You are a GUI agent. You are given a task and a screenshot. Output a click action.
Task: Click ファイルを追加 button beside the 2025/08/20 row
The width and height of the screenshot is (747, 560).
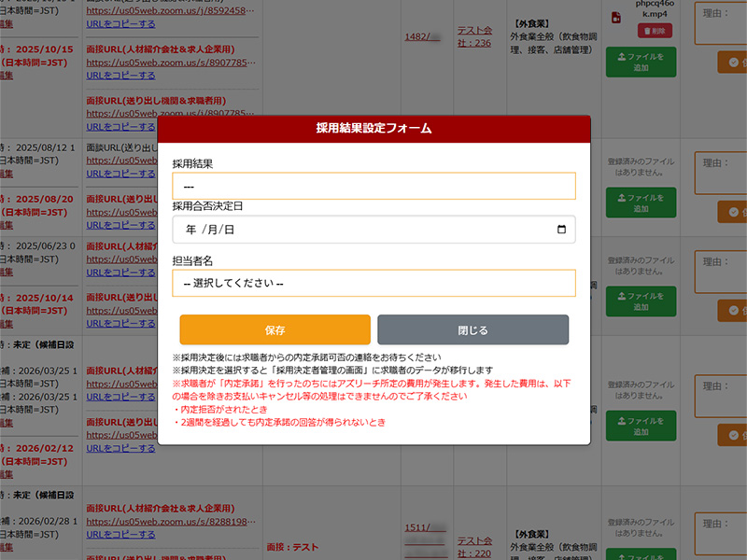[x=641, y=203]
